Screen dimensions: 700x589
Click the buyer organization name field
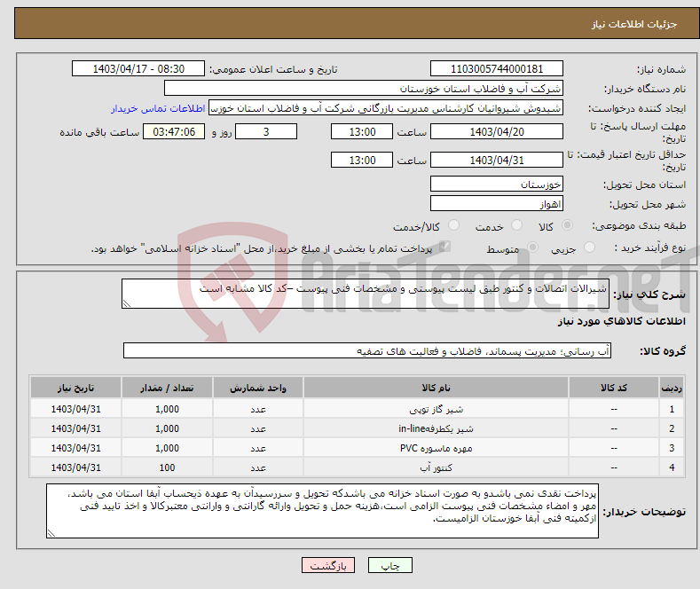(x=364, y=89)
